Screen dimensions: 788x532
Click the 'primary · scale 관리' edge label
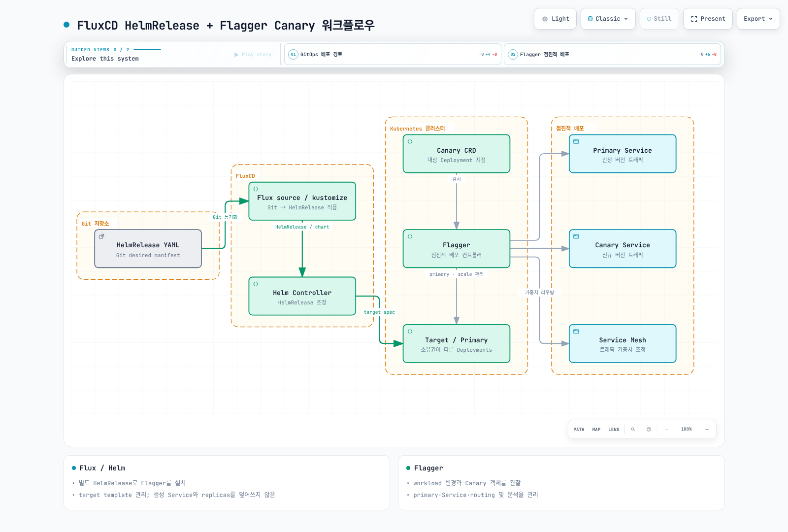point(457,274)
